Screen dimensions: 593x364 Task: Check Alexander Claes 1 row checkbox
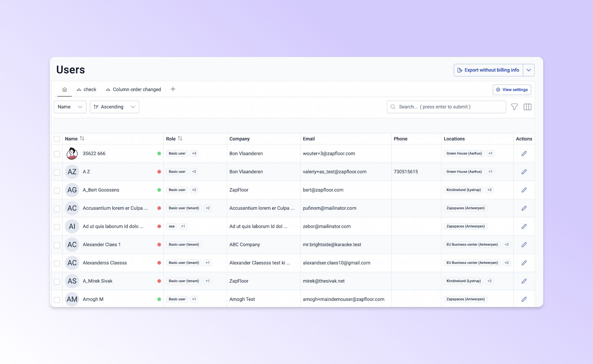tap(57, 245)
